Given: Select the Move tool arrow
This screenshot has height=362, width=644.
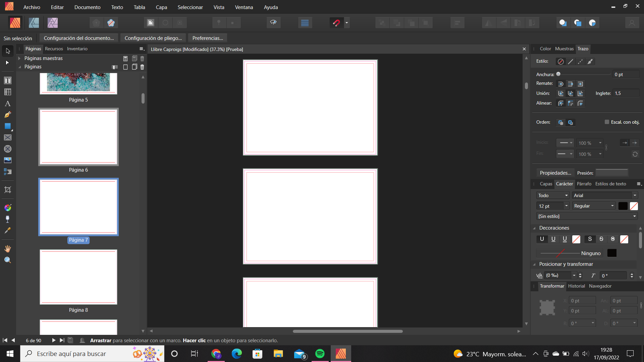Looking at the screenshot, I should pyautogui.click(x=8, y=51).
